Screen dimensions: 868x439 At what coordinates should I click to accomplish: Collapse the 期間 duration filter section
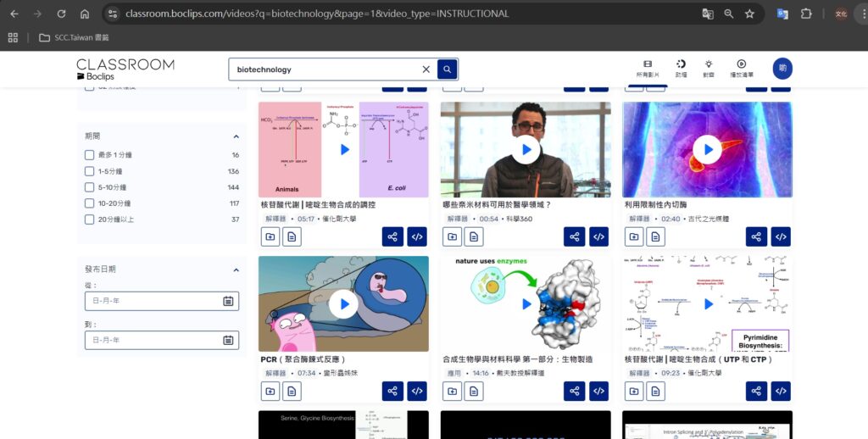tap(236, 136)
